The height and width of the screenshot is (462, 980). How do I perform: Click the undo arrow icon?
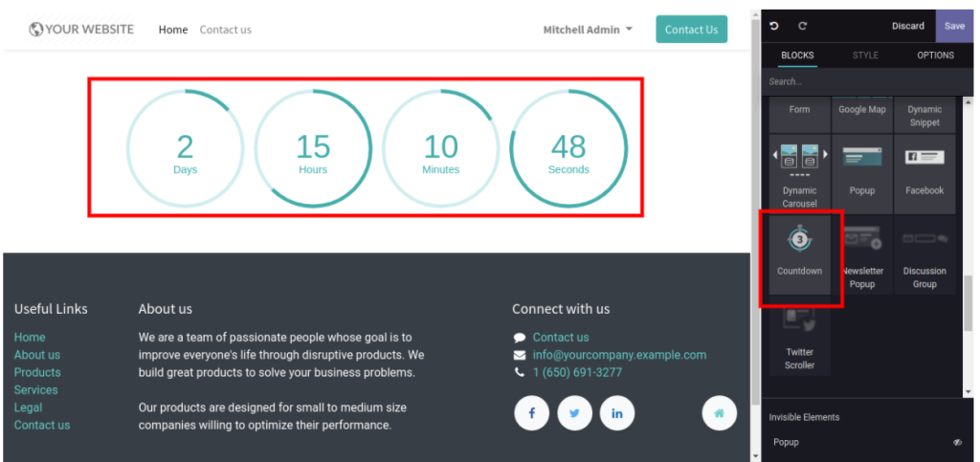774,26
